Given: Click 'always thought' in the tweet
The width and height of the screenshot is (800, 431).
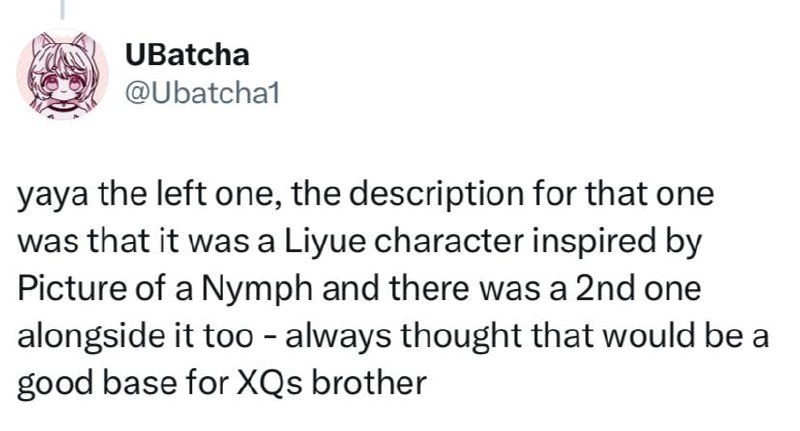Looking at the screenshot, I should tap(404, 338).
